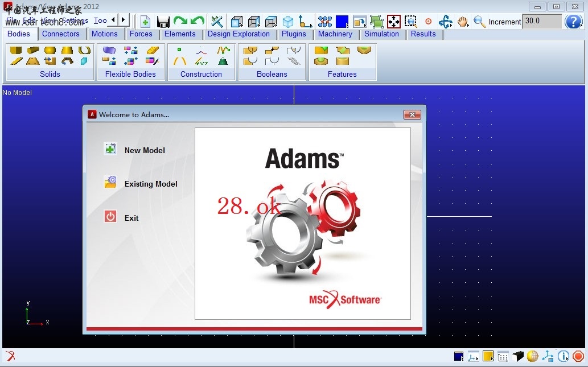Create a frustum solid
588x367 pixels.
click(x=67, y=50)
